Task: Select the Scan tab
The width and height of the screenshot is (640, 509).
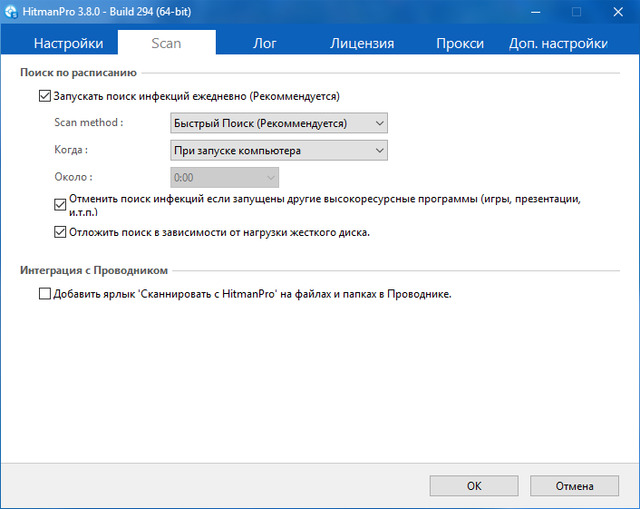Action: (x=166, y=43)
